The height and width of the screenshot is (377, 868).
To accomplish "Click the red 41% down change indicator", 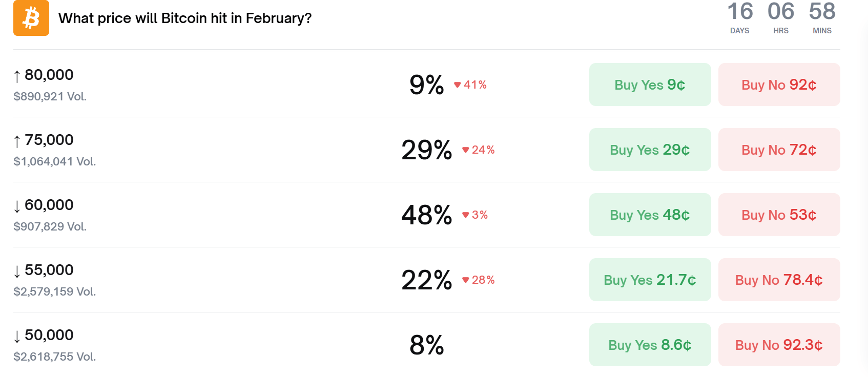I will [x=470, y=85].
